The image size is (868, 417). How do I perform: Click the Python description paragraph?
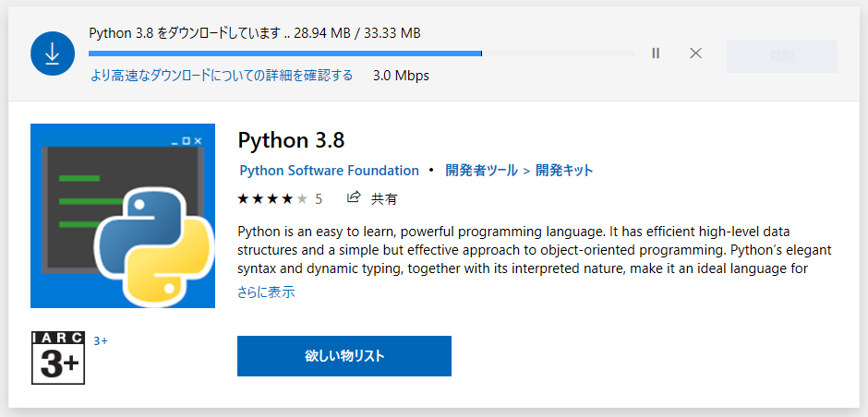click(535, 250)
